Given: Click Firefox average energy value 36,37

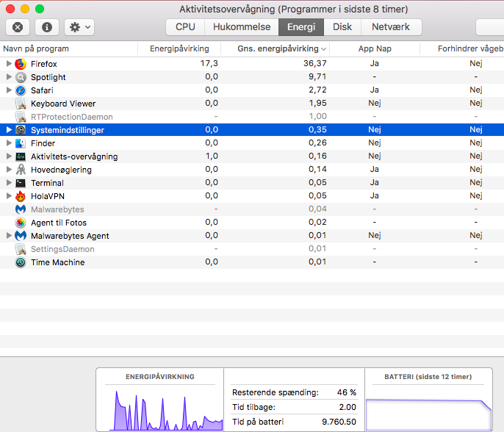Looking at the screenshot, I should 315,63.
